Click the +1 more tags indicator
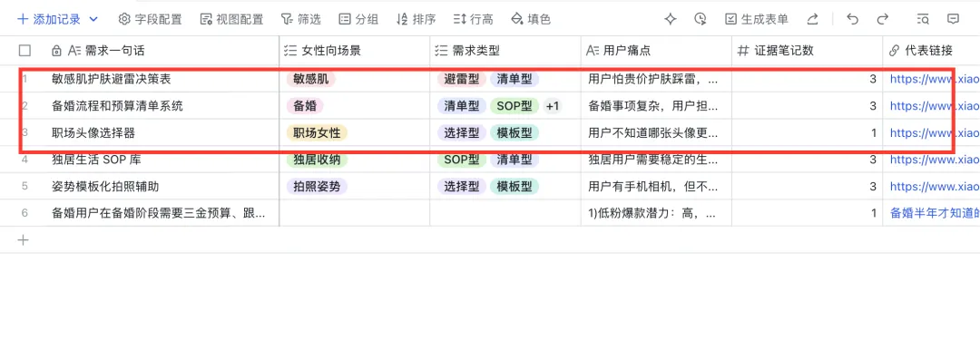 click(x=553, y=105)
